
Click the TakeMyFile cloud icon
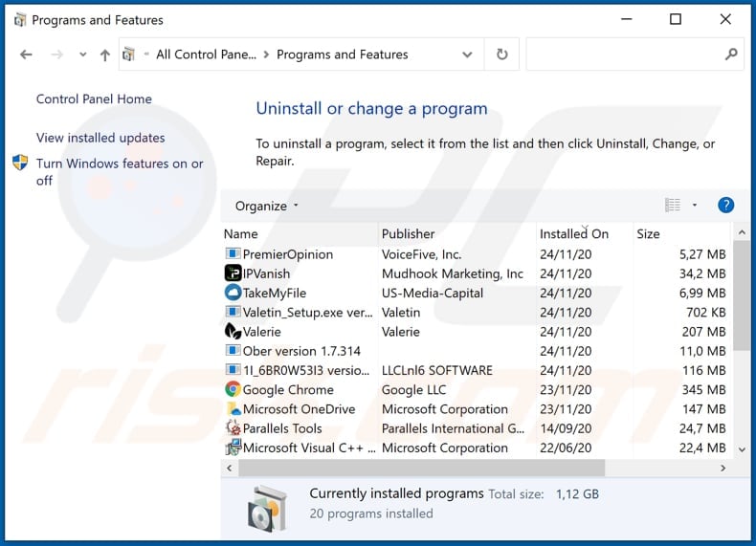click(233, 293)
